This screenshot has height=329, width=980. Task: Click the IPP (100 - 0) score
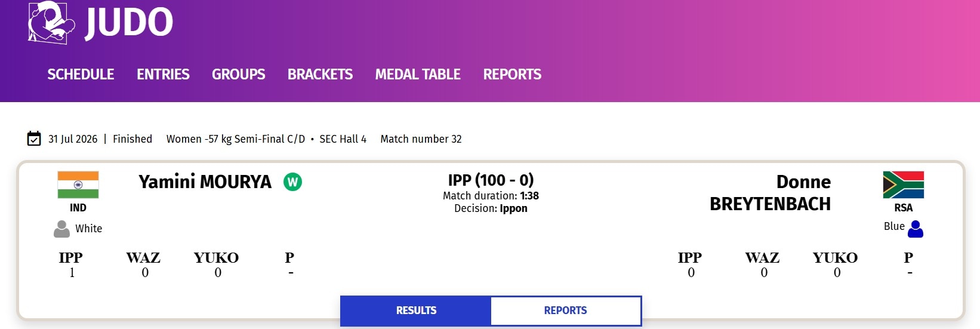pos(491,180)
